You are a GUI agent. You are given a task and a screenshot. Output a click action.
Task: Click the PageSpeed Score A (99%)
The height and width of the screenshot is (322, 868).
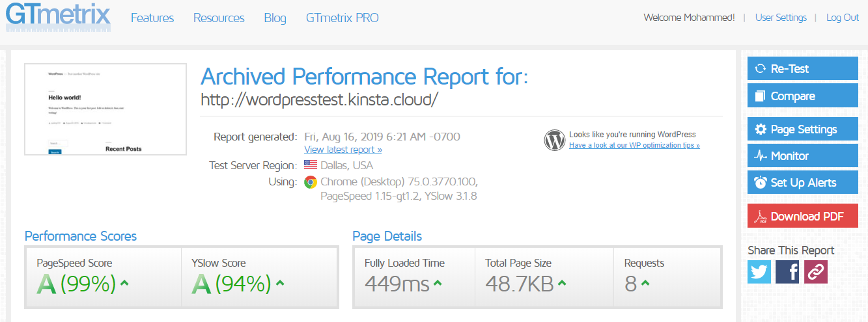coord(76,284)
